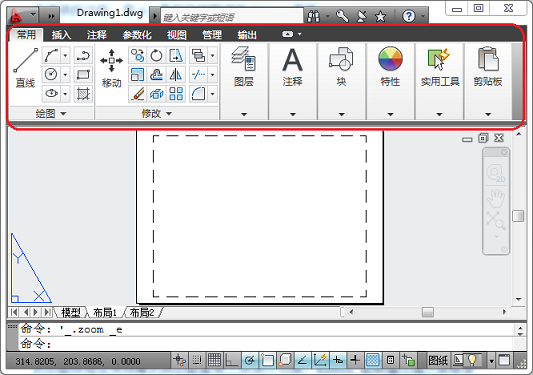Viewport: 533px width, 375px height.
Task: Open the star Favorites icon
Action: [380, 16]
